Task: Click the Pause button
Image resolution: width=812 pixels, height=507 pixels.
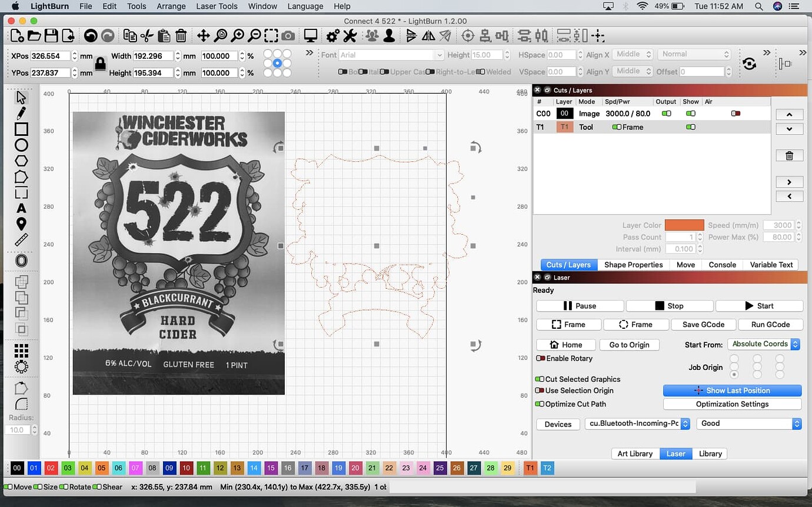Action: pyautogui.click(x=580, y=306)
